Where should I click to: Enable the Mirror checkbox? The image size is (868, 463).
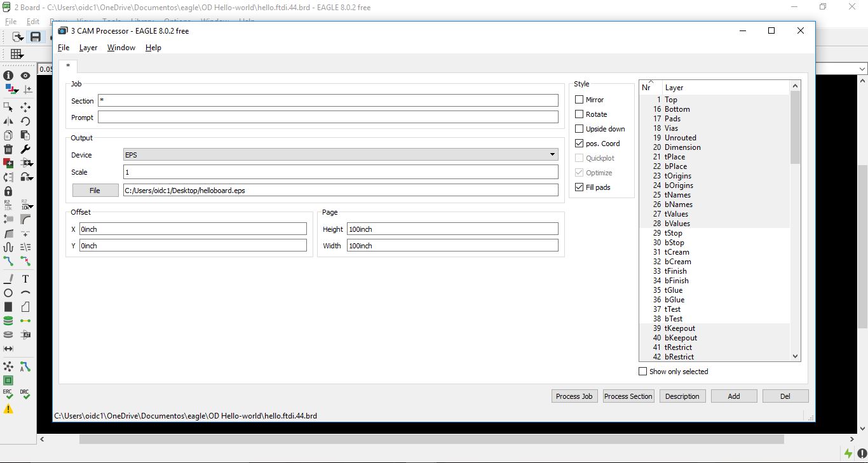580,100
